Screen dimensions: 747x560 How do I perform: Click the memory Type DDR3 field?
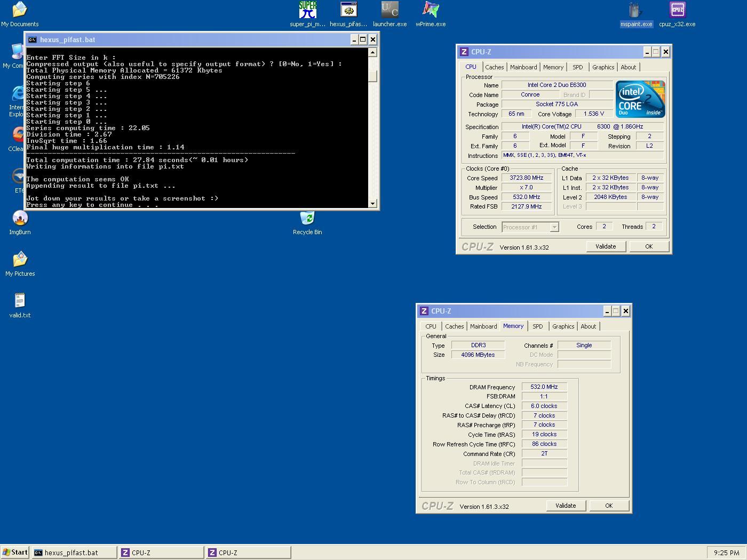(x=478, y=346)
